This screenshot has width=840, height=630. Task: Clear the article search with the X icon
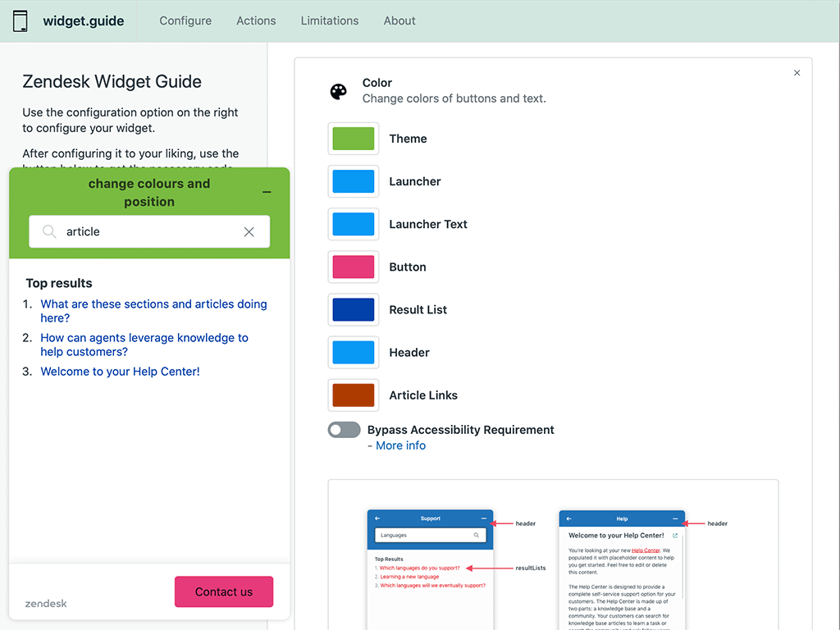click(x=249, y=231)
